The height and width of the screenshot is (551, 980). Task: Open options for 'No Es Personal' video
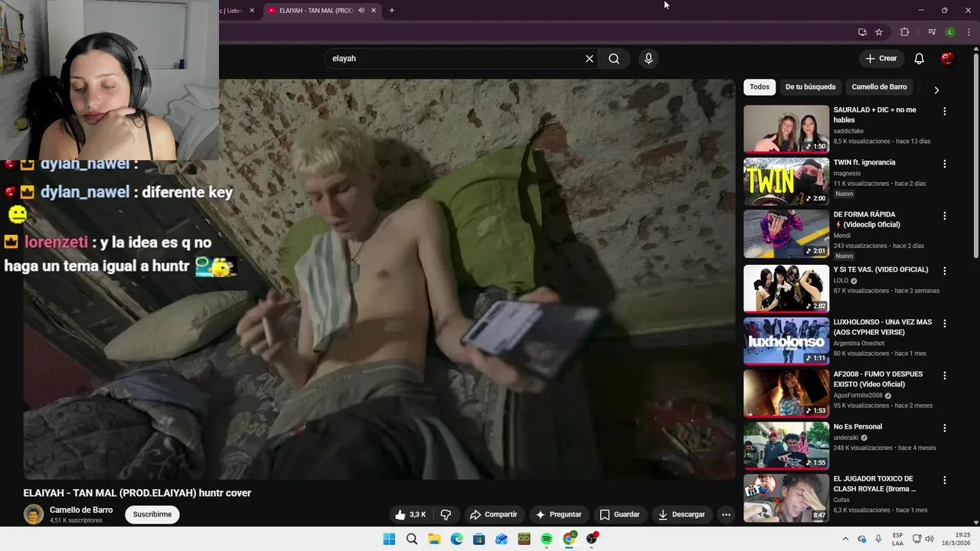(944, 429)
